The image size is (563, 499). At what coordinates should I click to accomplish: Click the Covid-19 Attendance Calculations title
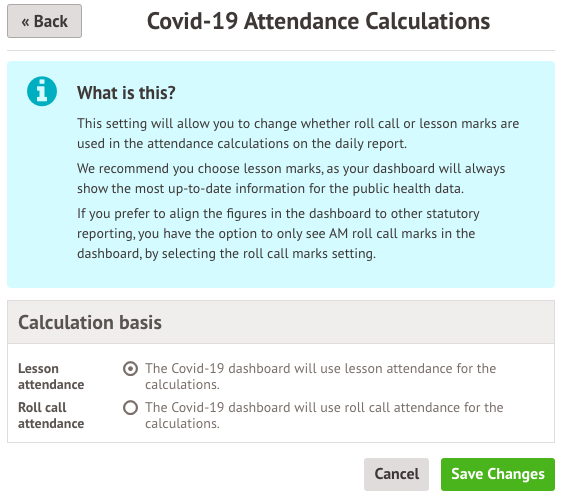coord(318,21)
